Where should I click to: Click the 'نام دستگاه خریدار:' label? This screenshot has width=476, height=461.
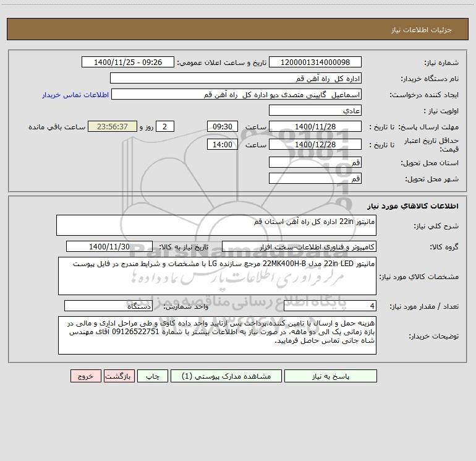click(430, 79)
